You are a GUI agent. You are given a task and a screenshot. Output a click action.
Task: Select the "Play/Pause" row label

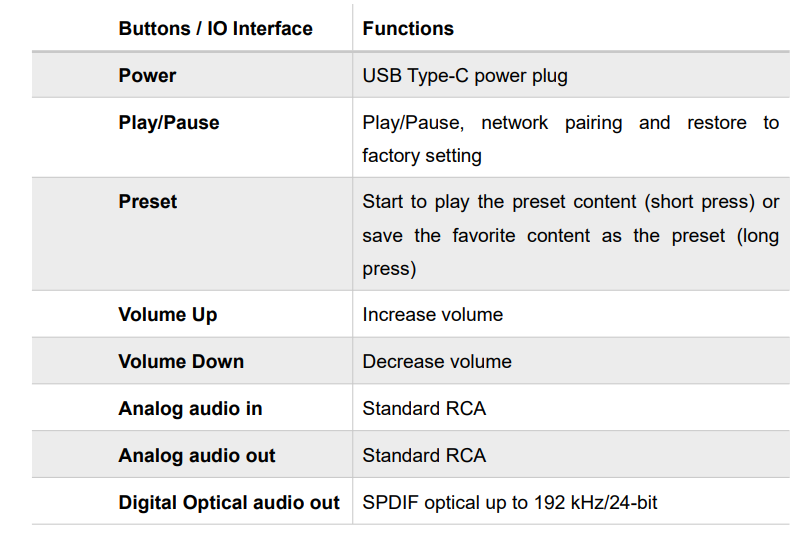169,122
